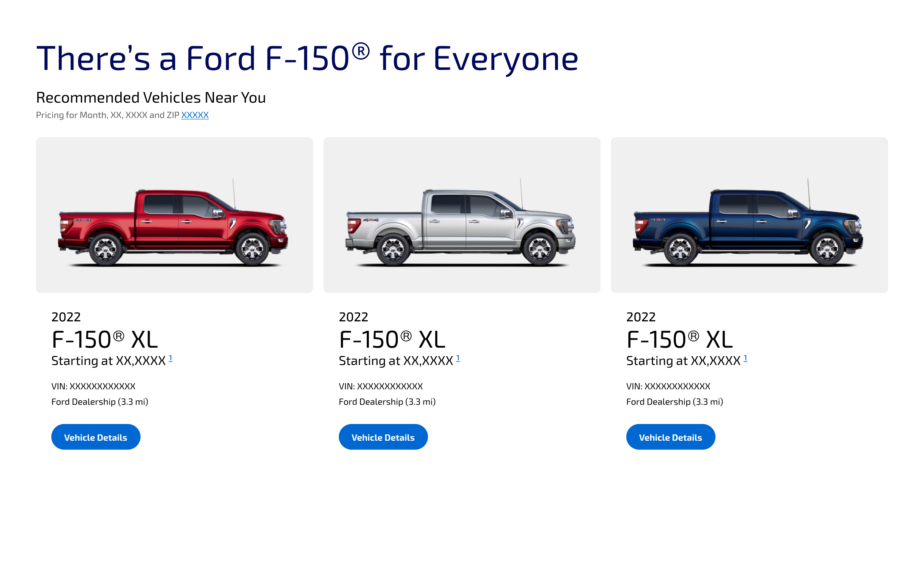Image resolution: width=924 pixels, height=585 pixels.
Task: Click Vehicle Details below the blue truck
Action: pos(670,437)
